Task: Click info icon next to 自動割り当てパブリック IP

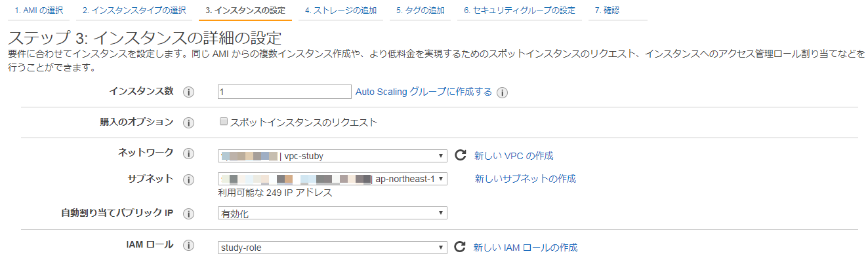Action: point(188,214)
